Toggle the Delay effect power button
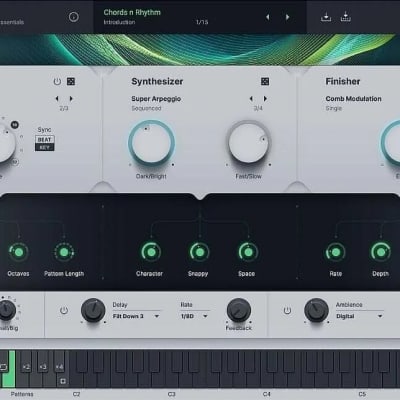 pos(64,310)
